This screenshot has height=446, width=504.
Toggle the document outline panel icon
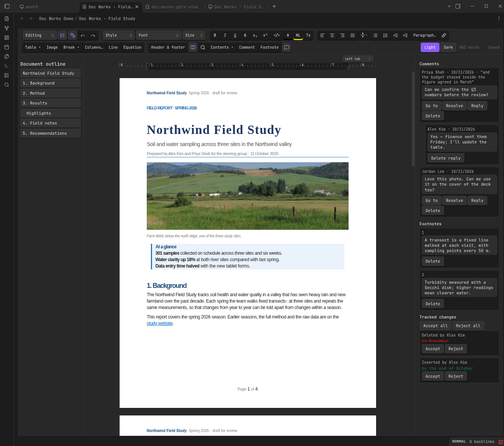[63, 35]
